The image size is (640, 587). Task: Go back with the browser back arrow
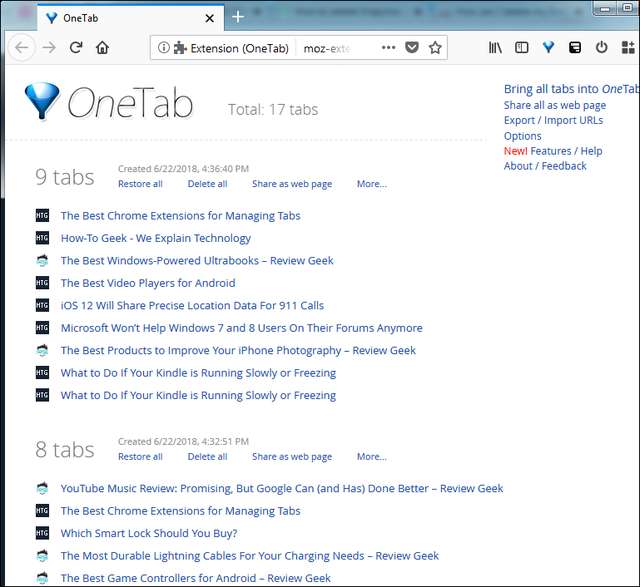coord(21,48)
